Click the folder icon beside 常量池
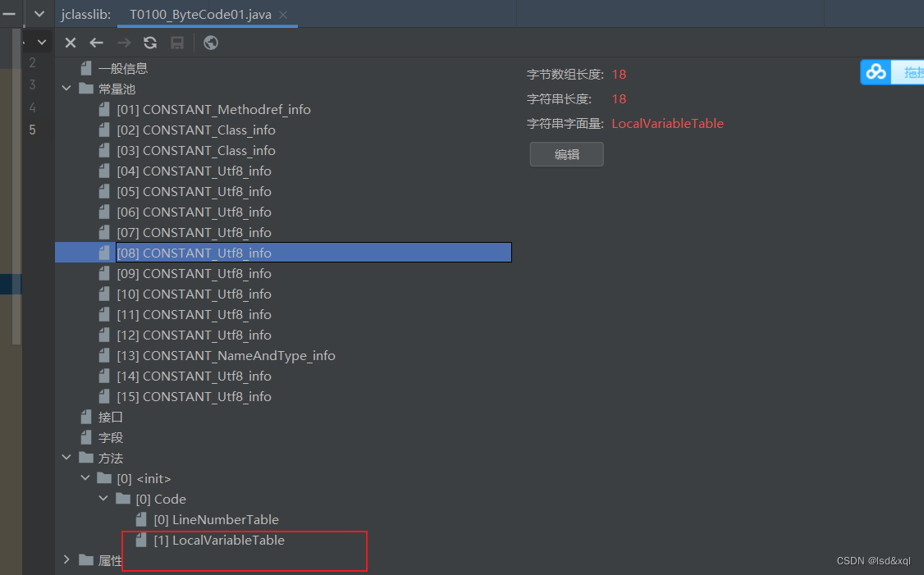This screenshot has width=924, height=575. [x=86, y=89]
